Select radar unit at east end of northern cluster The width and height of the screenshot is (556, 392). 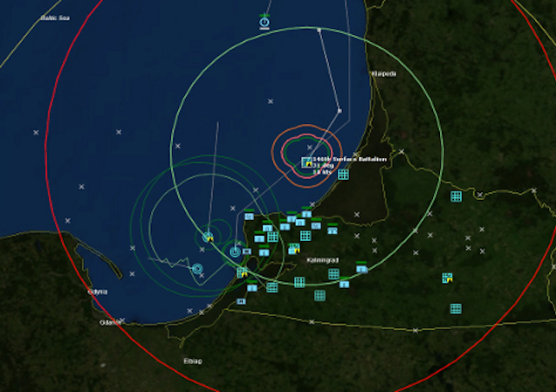pyautogui.click(x=333, y=230)
